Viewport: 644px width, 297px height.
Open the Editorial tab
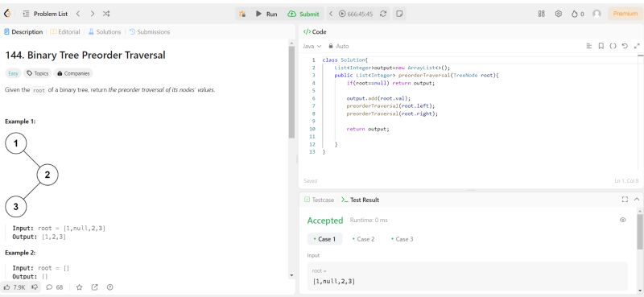pos(65,31)
